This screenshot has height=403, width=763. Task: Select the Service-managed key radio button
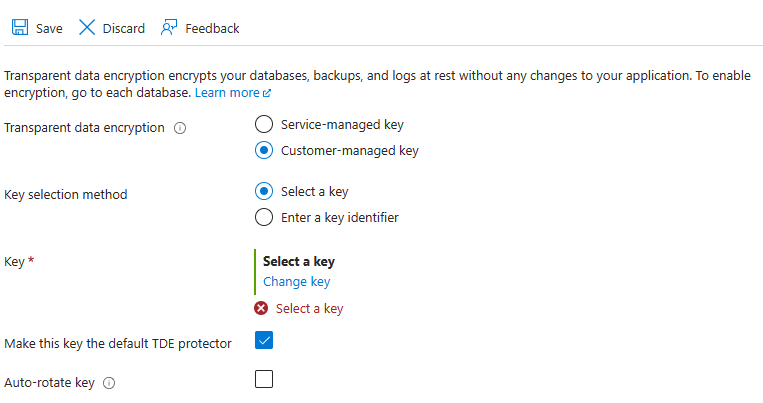[264, 125]
